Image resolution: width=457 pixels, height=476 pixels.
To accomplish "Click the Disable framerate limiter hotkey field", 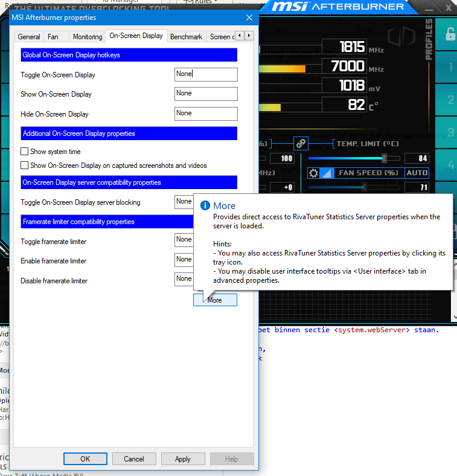I will coord(184,279).
